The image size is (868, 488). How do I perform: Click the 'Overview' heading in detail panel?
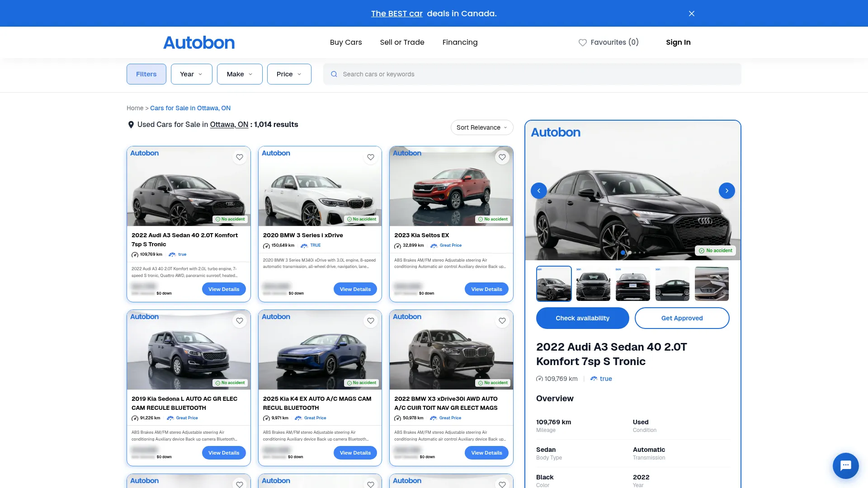555,399
